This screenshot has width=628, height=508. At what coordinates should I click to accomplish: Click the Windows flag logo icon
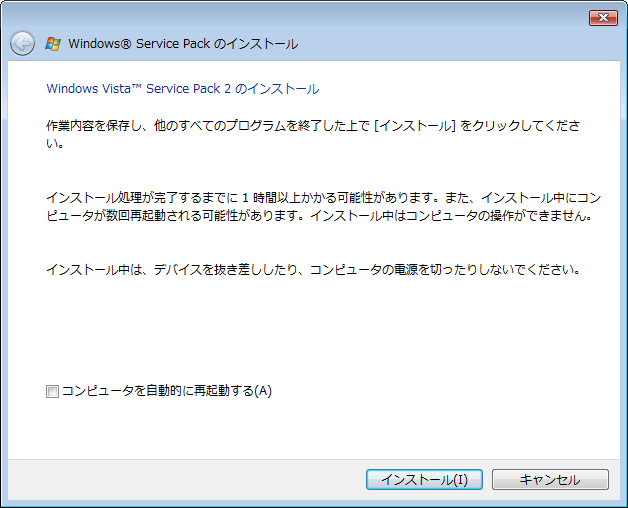point(53,44)
